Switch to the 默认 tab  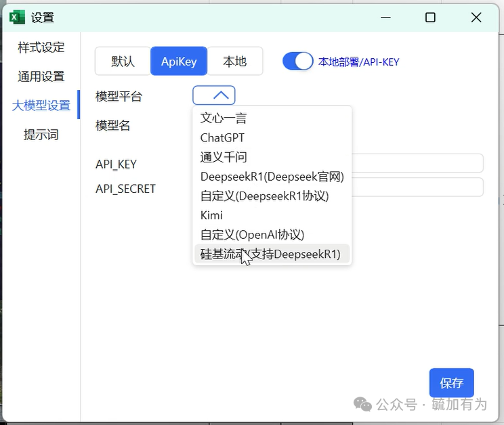pyautogui.click(x=123, y=61)
